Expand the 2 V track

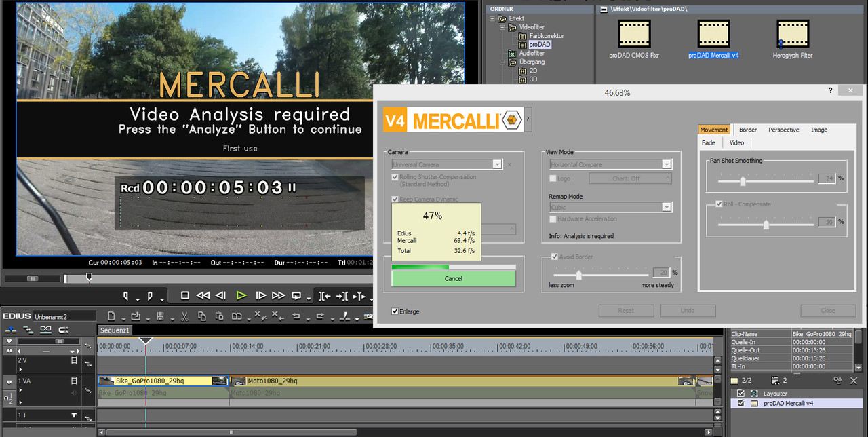pos(20,369)
